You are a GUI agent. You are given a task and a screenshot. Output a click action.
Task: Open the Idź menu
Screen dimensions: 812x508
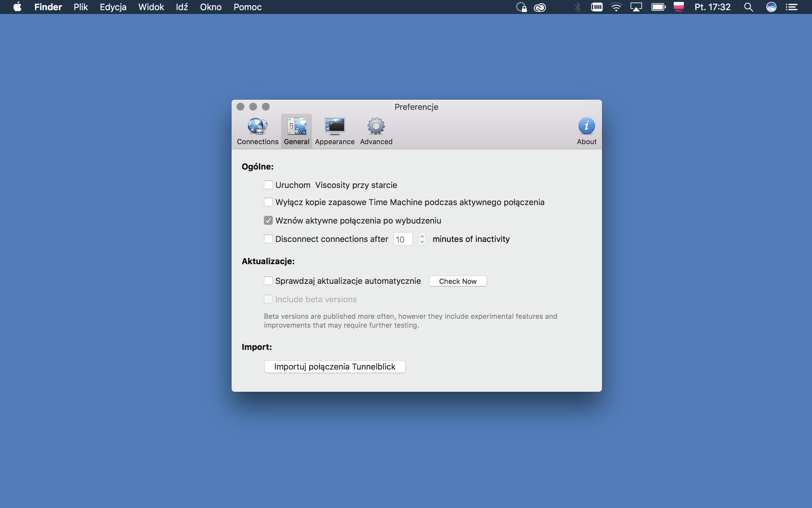(182, 7)
